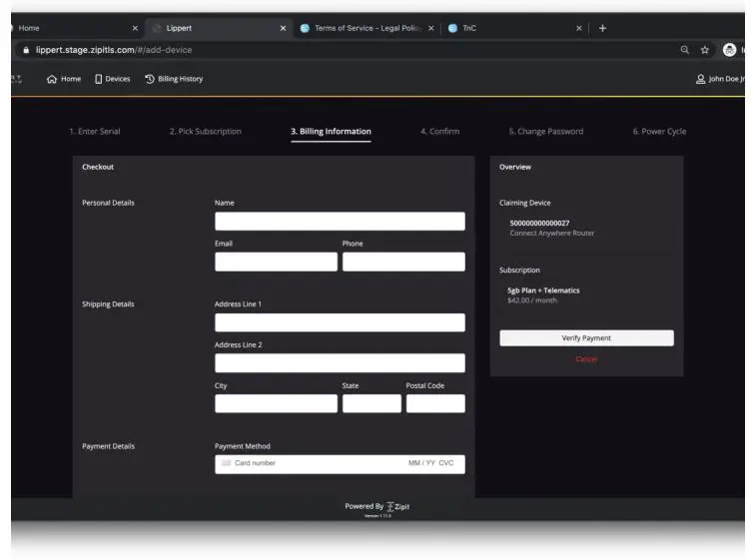The width and height of the screenshot is (754, 560).
Task: Focus the Postal Code field
Action: pos(435,403)
